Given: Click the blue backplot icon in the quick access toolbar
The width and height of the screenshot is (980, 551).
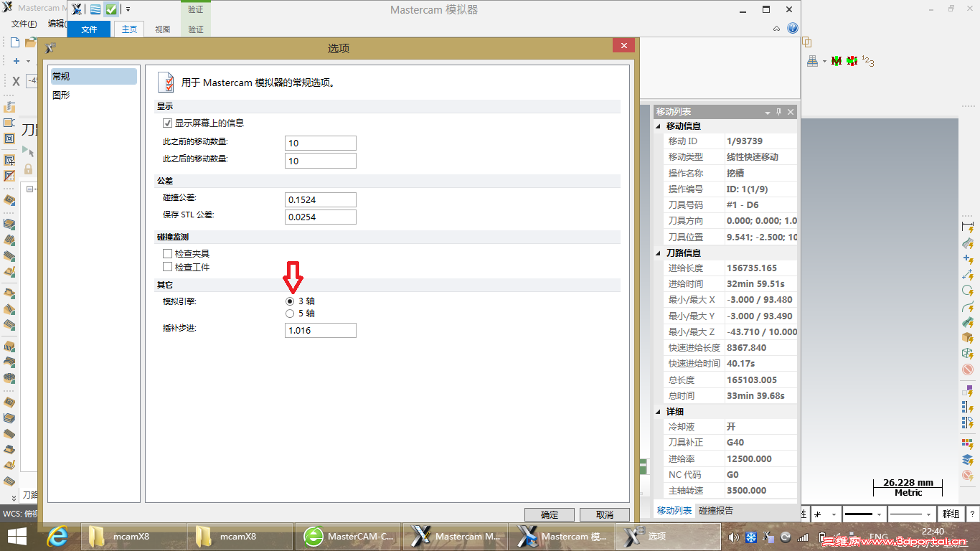Looking at the screenshot, I should tap(95, 9).
